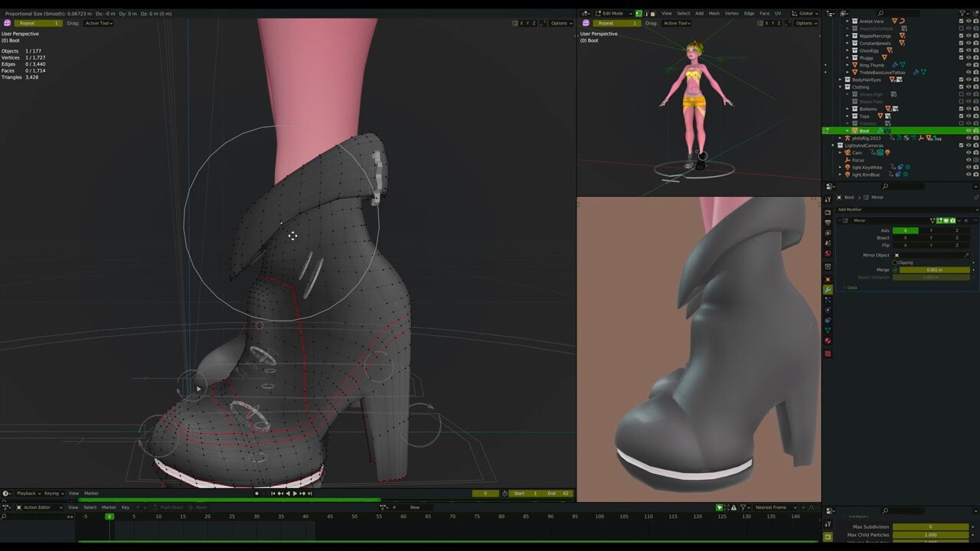Screen dimensions: 980x551
Task: Click the outliner filter funnel icon
Action: click(x=962, y=13)
